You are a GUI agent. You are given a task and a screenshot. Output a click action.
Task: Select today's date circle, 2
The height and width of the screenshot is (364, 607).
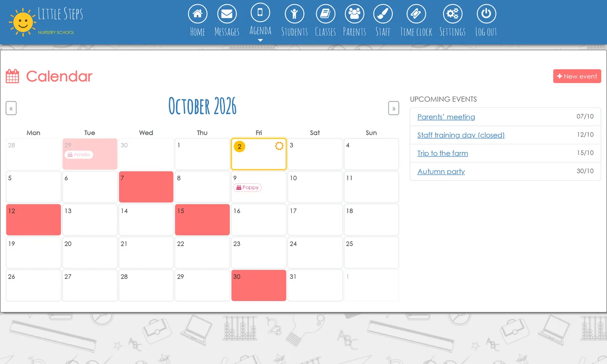tap(239, 146)
